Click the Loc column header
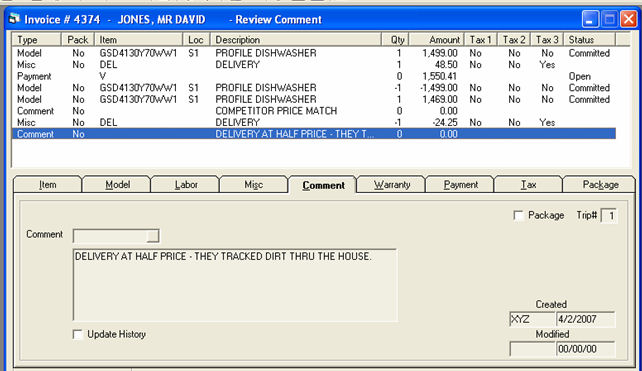Screen dimensions: 642x371 click(196, 40)
